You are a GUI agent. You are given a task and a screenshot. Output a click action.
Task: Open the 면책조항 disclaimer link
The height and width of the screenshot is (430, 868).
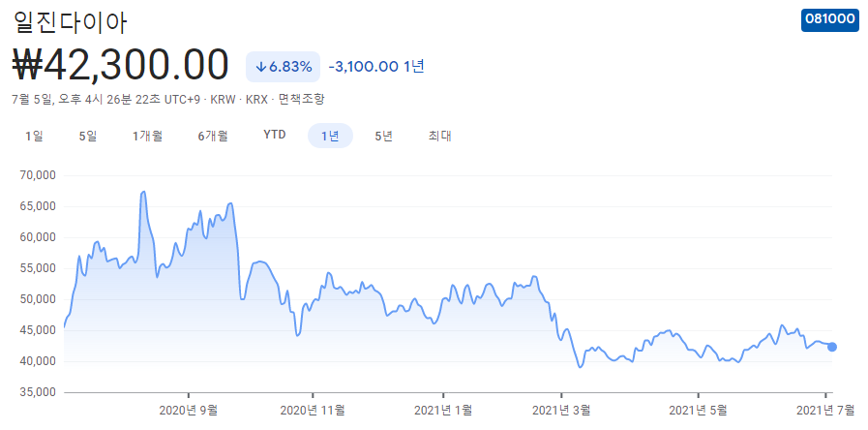coord(302,100)
